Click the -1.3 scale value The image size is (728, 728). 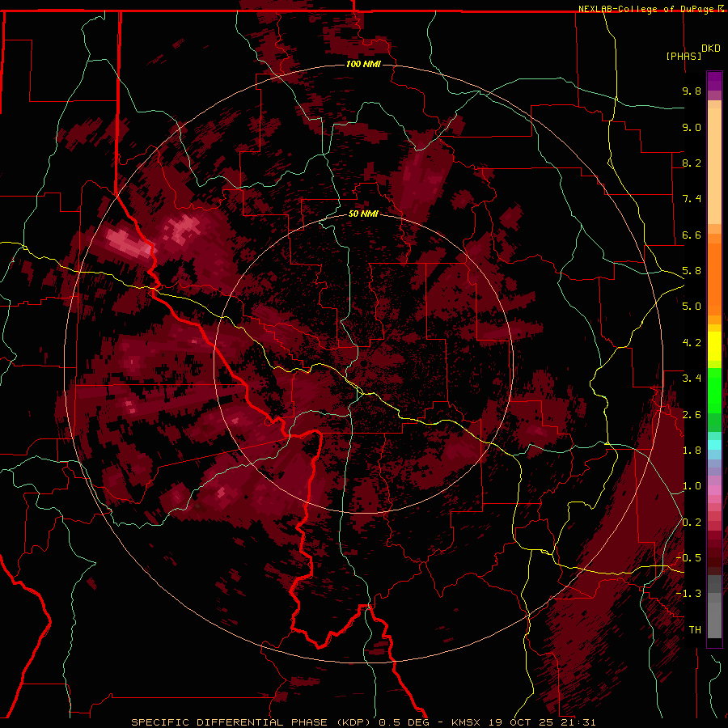[x=689, y=594]
